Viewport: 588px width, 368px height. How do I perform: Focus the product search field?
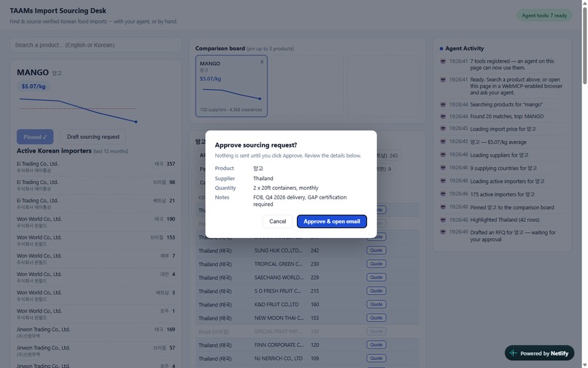pos(96,45)
